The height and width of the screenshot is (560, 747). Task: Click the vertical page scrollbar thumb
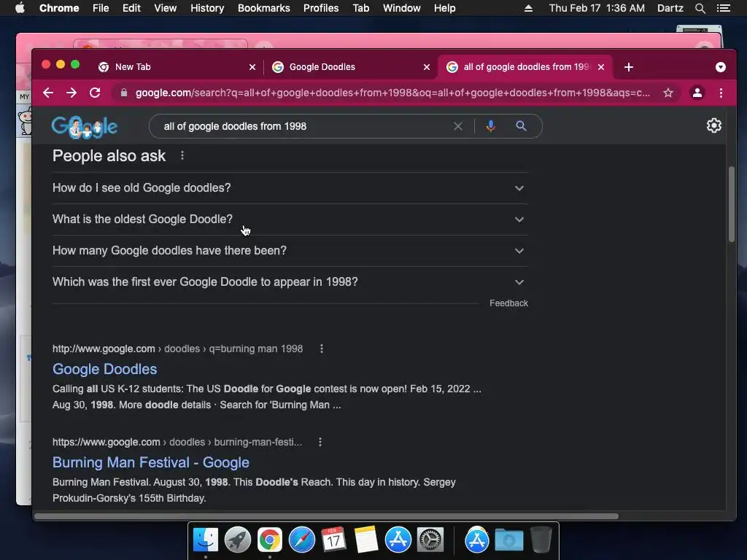click(731, 204)
